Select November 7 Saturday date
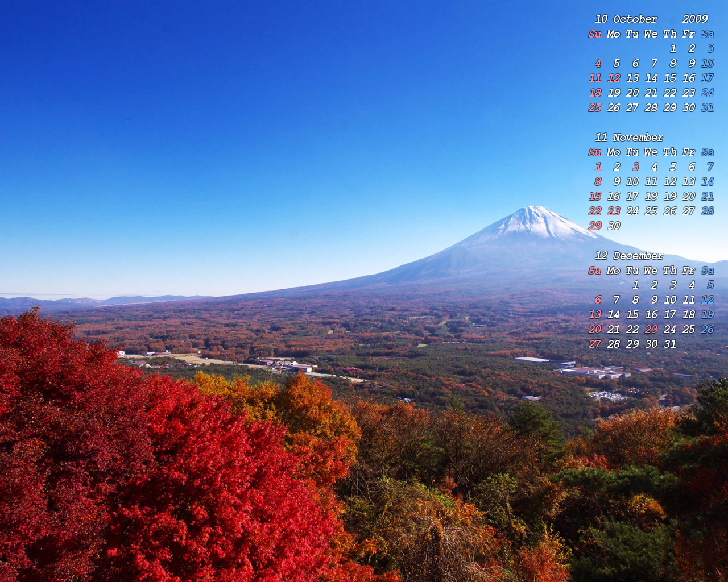728x582 pixels. click(x=710, y=167)
